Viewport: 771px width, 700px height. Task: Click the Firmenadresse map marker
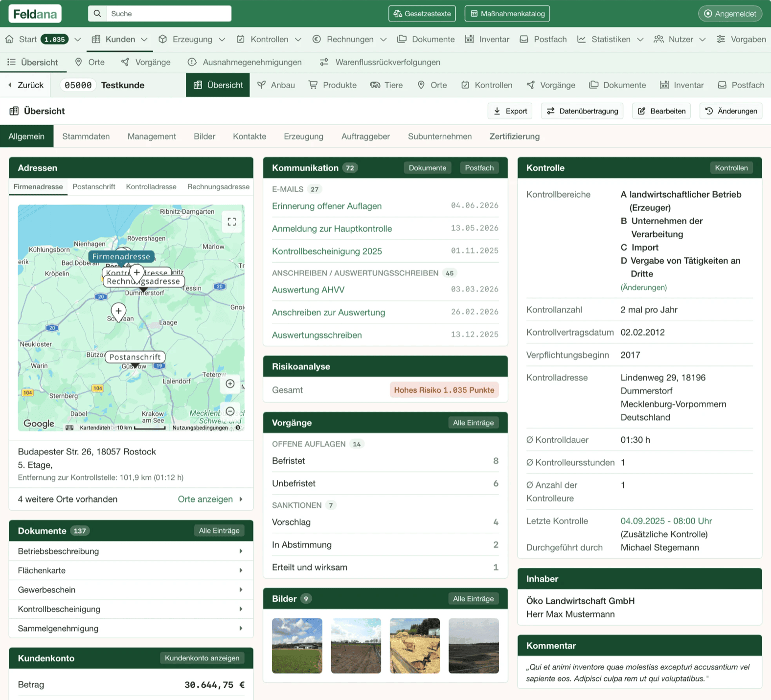point(121,257)
